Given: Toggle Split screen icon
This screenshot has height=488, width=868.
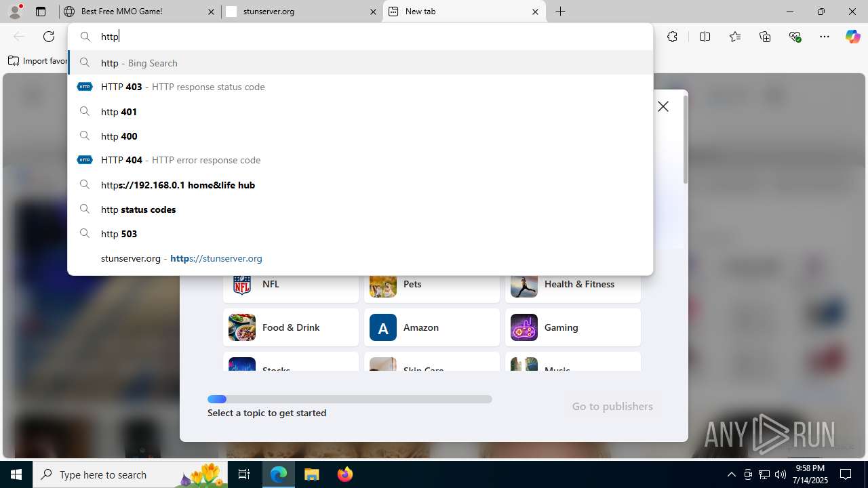Looking at the screenshot, I should coord(705,37).
